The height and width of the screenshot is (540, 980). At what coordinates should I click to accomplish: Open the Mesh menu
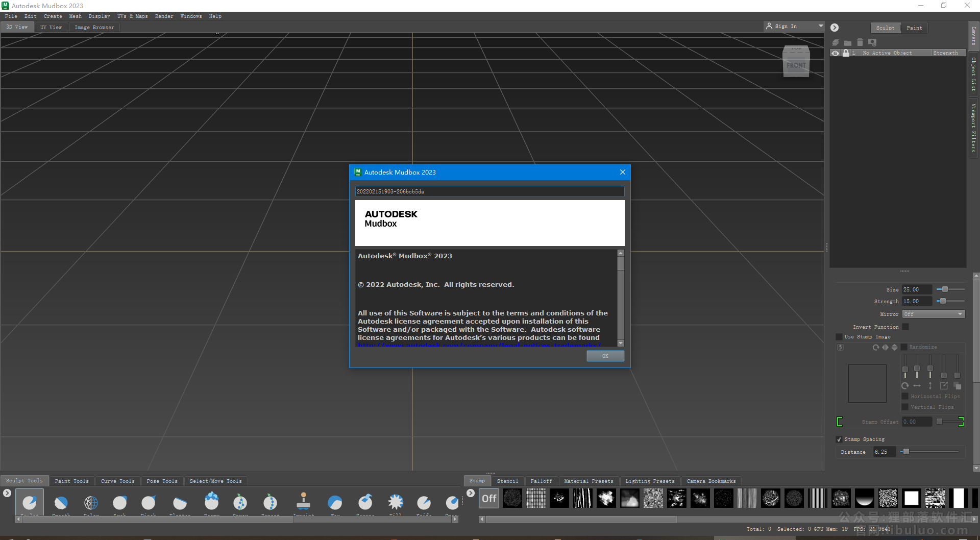click(75, 16)
